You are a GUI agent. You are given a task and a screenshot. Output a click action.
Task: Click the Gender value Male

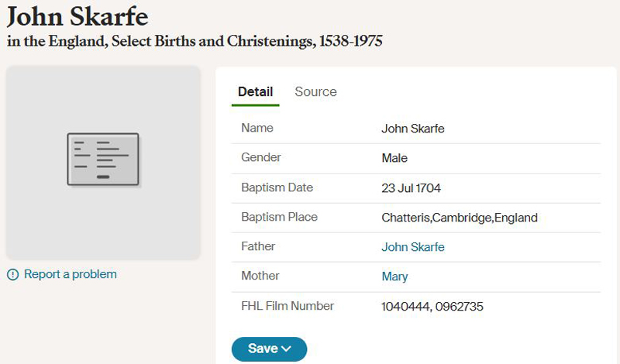click(394, 158)
